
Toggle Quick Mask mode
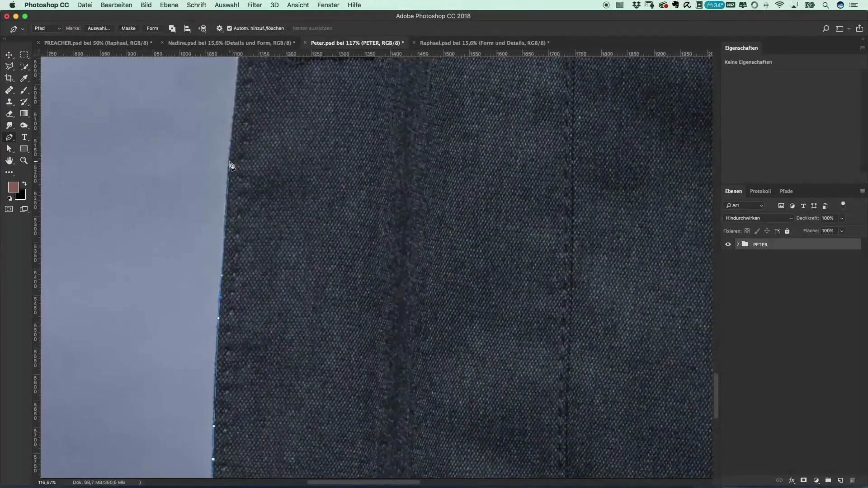(9, 209)
